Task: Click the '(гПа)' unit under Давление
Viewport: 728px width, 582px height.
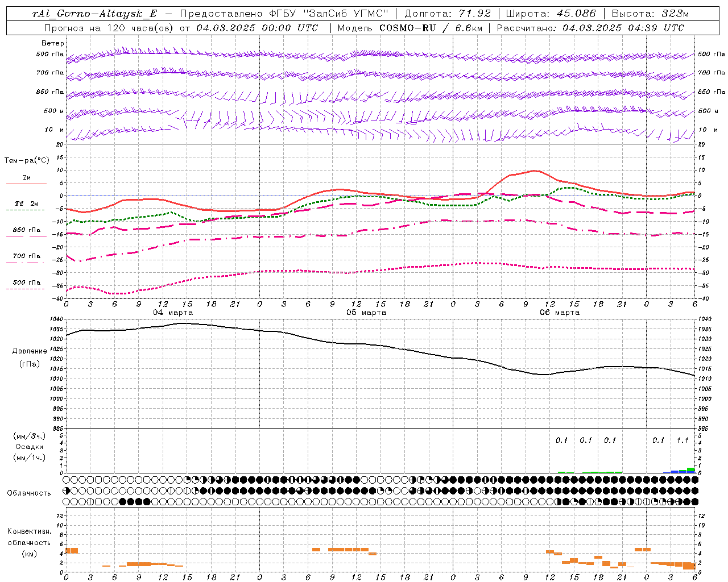Action: click(30, 364)
